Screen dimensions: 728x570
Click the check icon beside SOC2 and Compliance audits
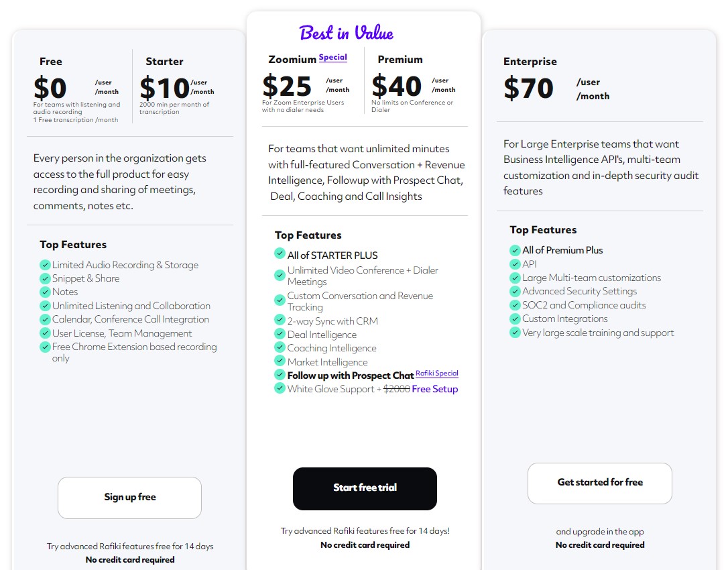coord(515,305)
